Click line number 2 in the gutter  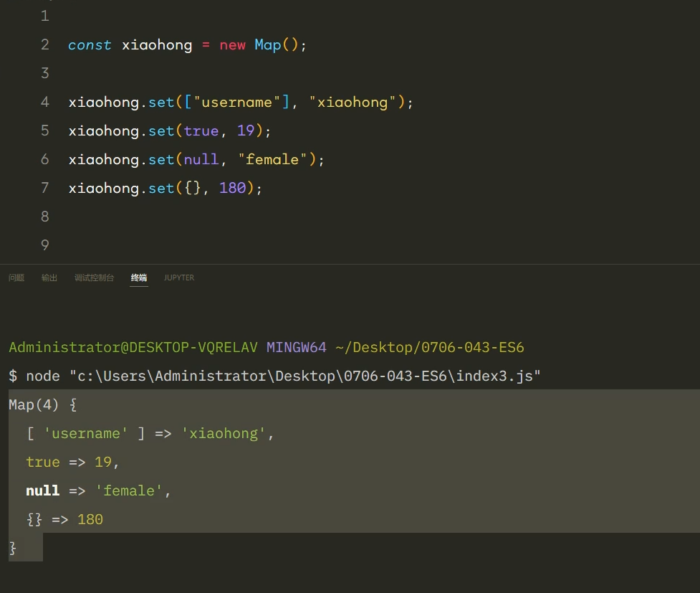click(45, 44)
